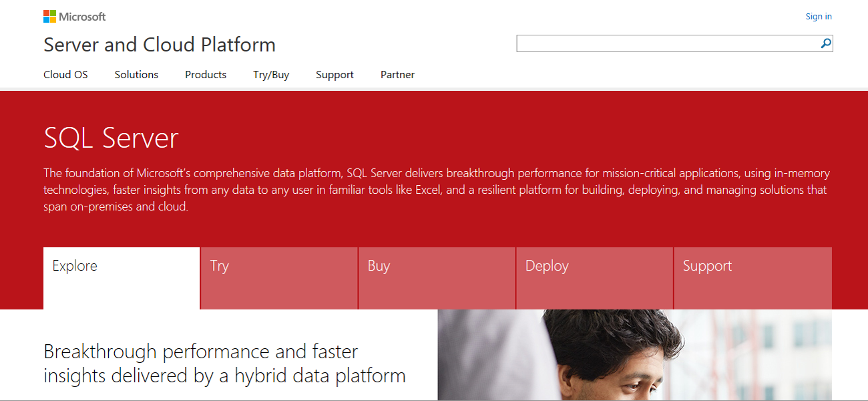Click the photo of the man

click(x=634, y=355)
